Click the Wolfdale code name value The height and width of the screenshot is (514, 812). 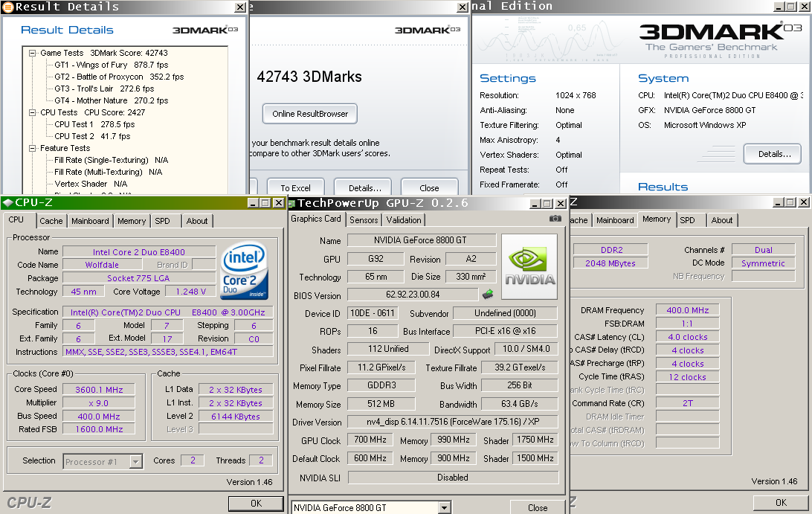coord(101,265)
